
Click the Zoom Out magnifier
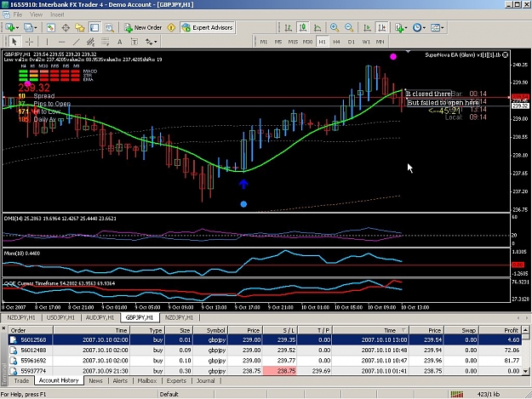349,28
